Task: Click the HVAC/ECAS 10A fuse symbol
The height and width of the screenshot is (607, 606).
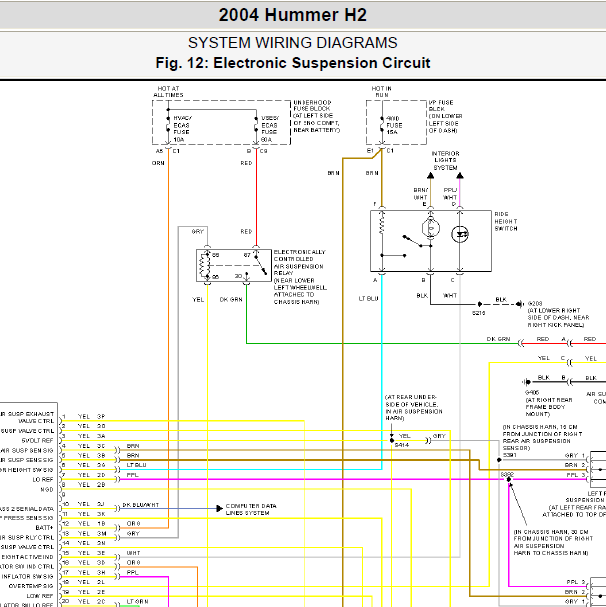Action: point(168,125)
